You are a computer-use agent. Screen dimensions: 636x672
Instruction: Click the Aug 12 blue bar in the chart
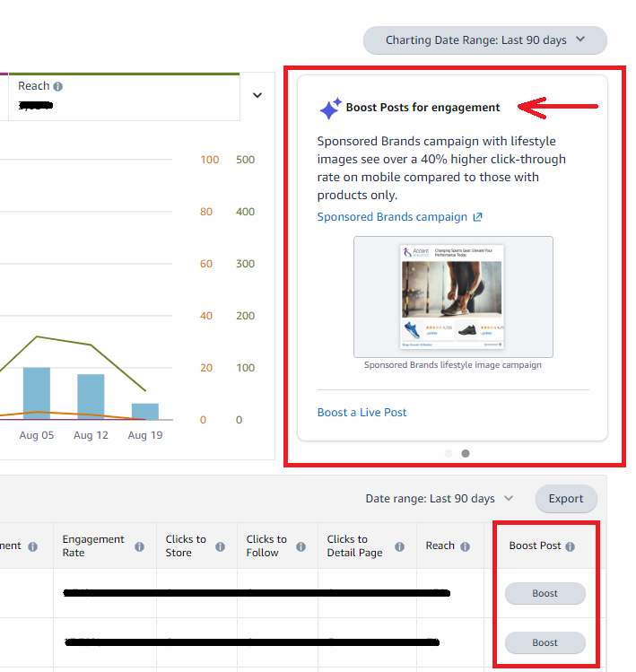coord(91,397)
